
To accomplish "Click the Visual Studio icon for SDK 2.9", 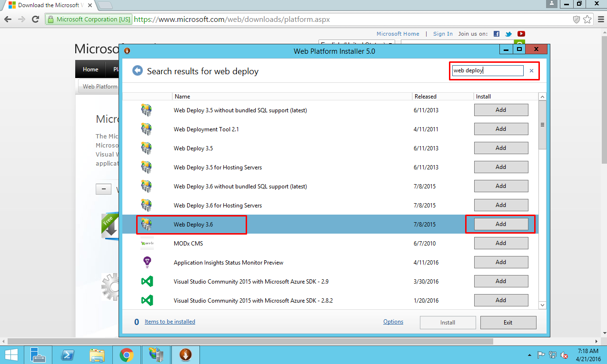I will tap(147, 281).
